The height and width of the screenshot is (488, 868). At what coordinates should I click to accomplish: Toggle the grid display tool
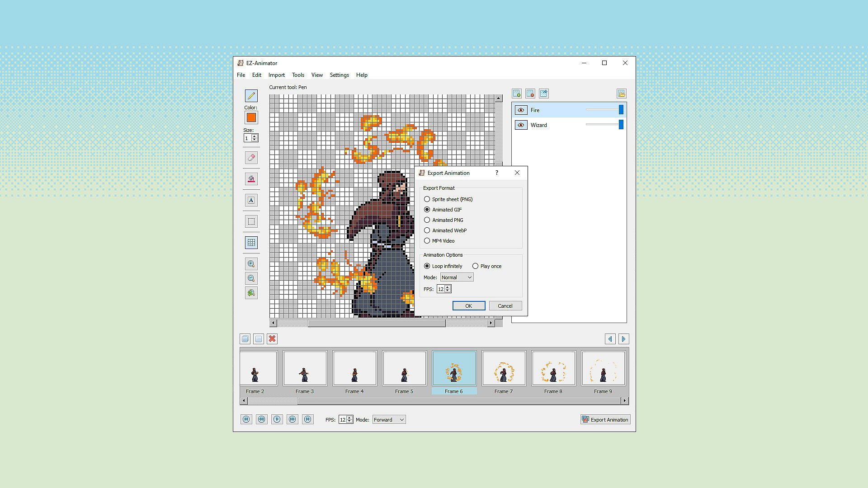251,243
